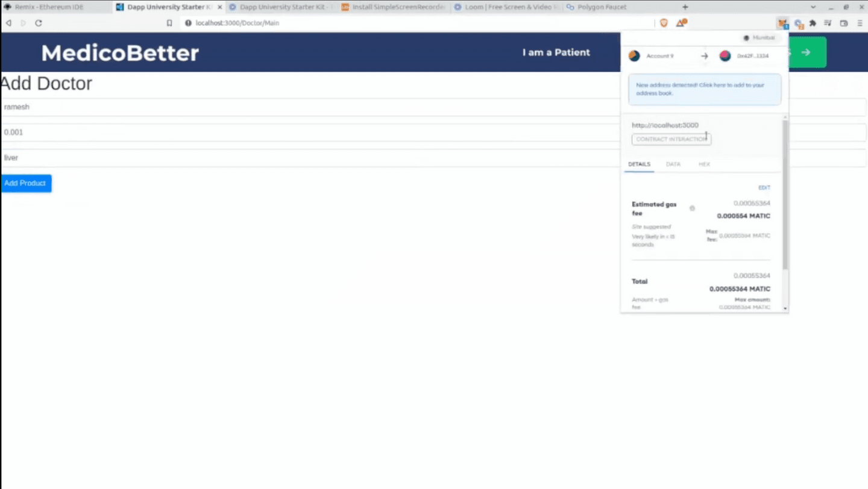868x489 pixels.
Task: Click the green arrow button in header
Action: [807, 52]
